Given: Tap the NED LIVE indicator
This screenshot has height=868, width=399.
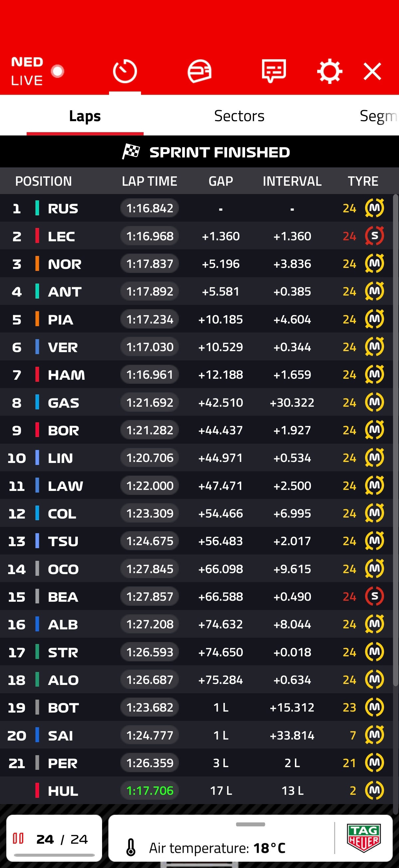Looking at the screenshot, I should tap(37, 71).
